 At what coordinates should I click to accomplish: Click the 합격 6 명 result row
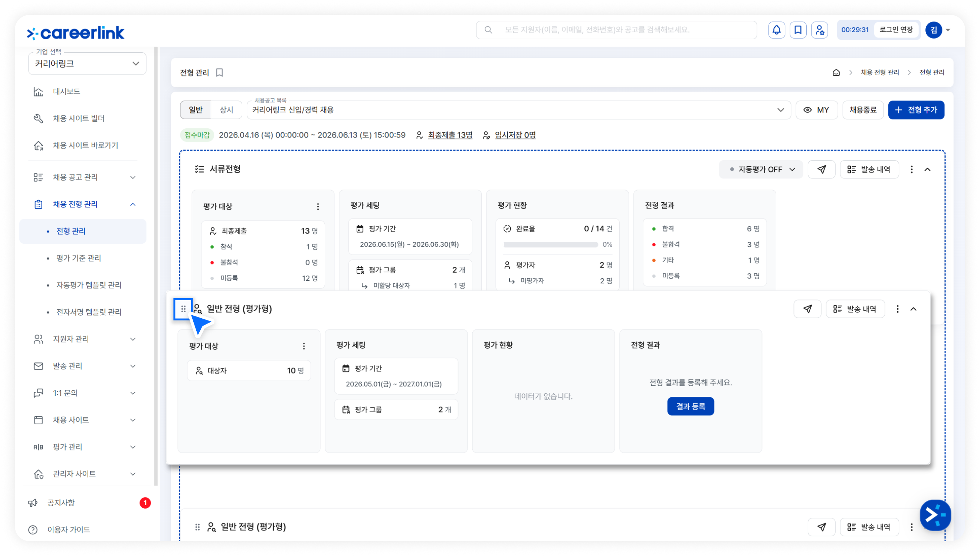(x=705, y=229)
